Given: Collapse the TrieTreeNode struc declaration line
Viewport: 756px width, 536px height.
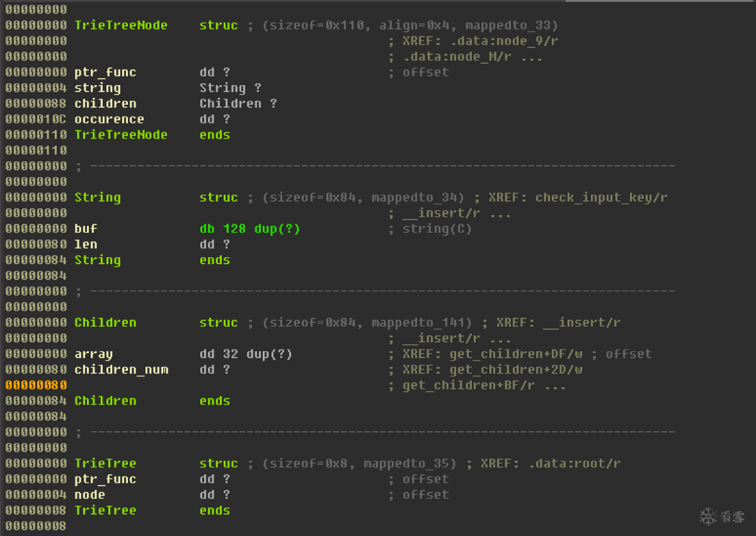Looking at the screenshot, I should (x=121, y=25).
